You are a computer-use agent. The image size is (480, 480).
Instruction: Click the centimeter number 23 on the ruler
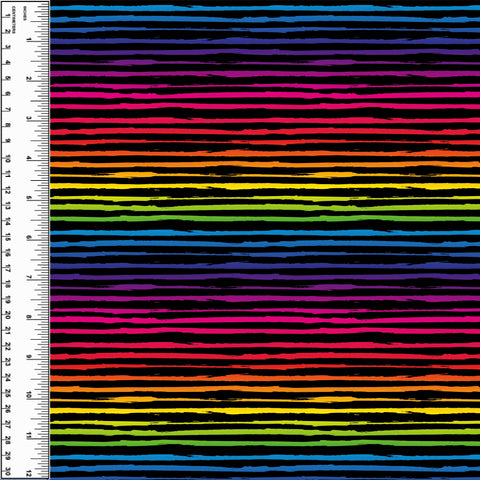pyautogui.click(x=7, y=362)
